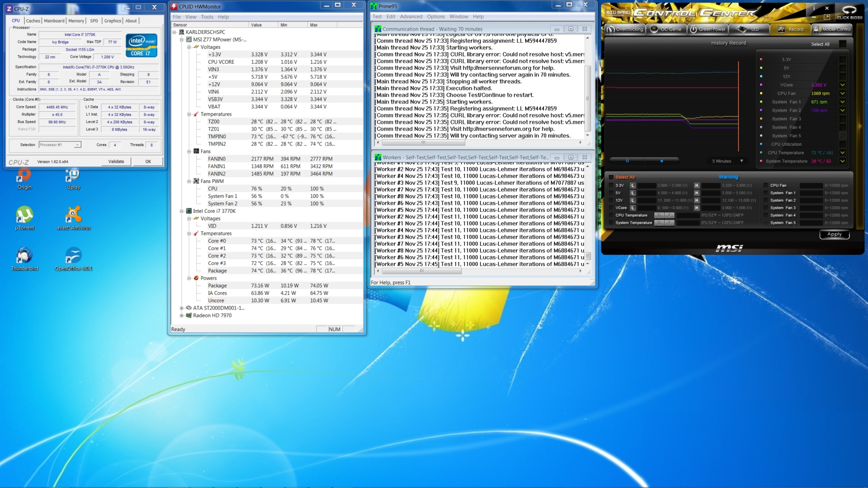Image resolution: width=868 pixels, height=488 pixels.
Task: Click the Fans PWM node icon in HWMonitor
Action: [196, 181]
